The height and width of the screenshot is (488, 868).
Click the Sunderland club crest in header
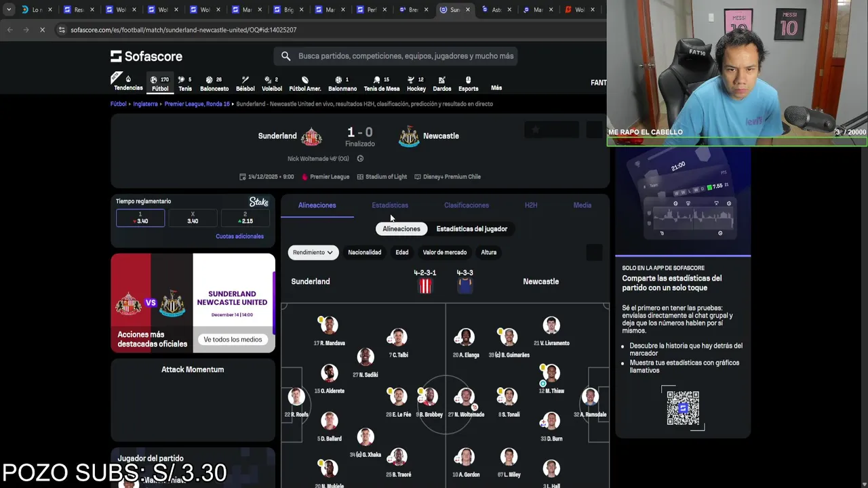(x=311, y=136)
